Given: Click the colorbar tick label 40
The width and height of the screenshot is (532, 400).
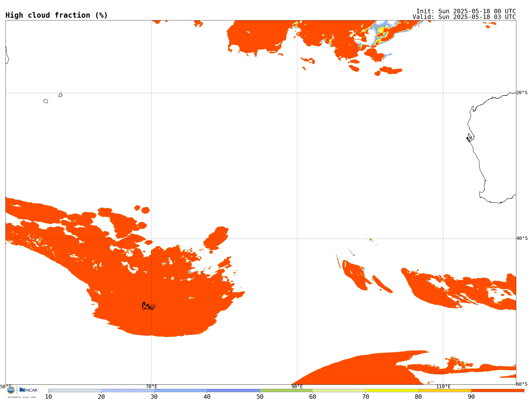Looking at the screenshot, I should point(207,397).
